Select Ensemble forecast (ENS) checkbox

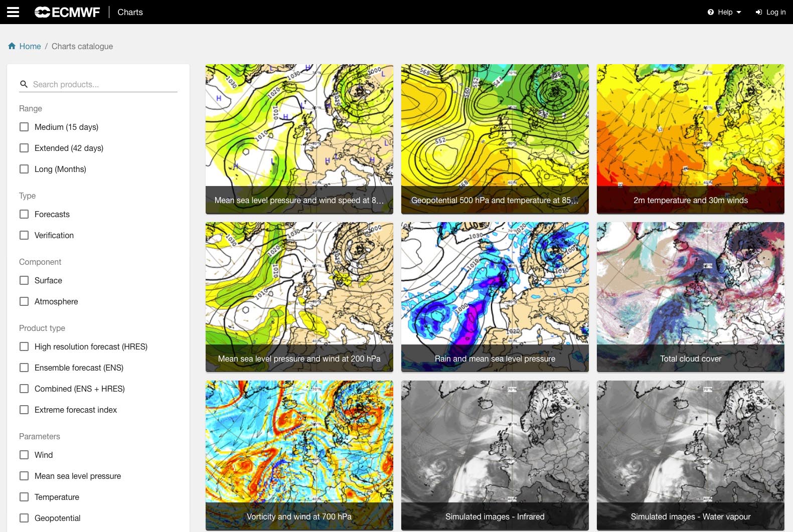(24, 368)
